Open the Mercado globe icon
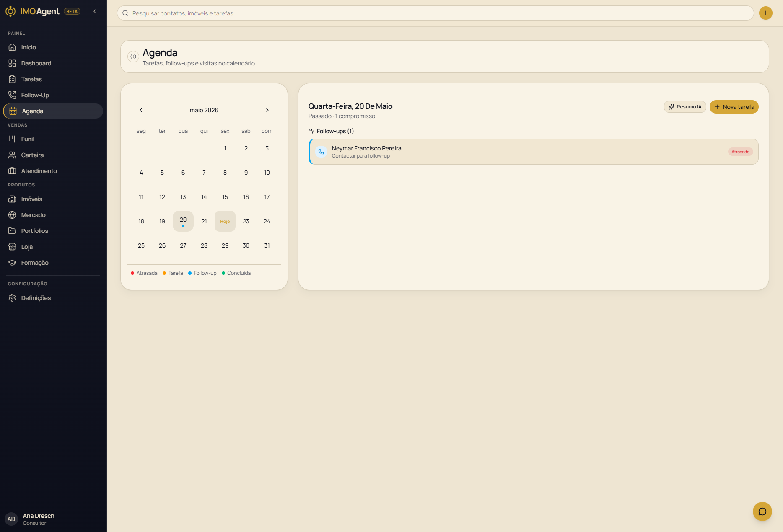This screenshot has width=783, height=532. click(12, 215)
